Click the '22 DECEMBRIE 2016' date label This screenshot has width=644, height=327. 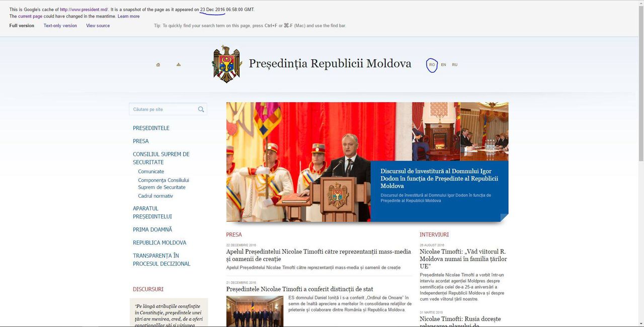pos(241,245)
